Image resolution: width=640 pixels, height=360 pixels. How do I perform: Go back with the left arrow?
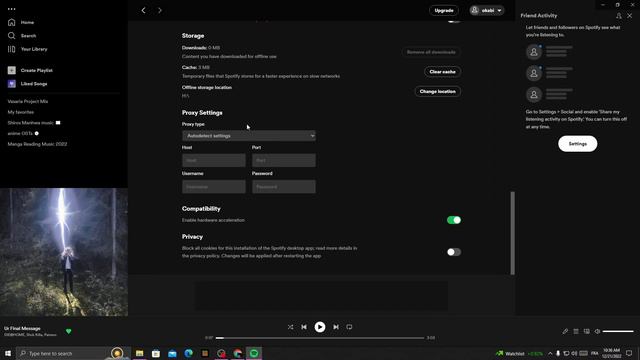[143, 10]
